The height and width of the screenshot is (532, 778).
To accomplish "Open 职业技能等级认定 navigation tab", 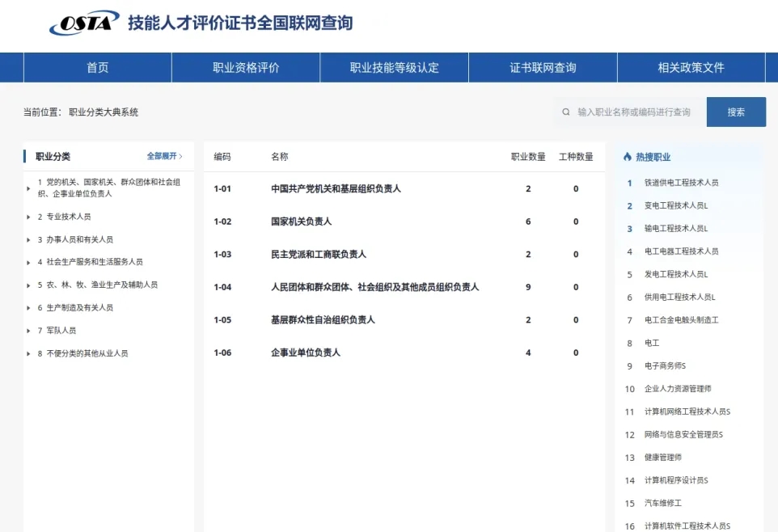I will click(x=394, y=68).
